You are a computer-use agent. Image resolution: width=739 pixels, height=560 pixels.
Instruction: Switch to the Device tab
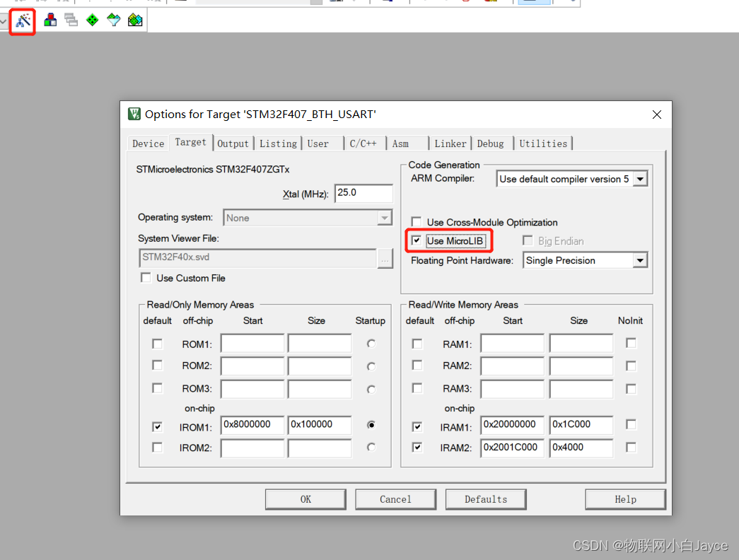[x=148, y=144]
